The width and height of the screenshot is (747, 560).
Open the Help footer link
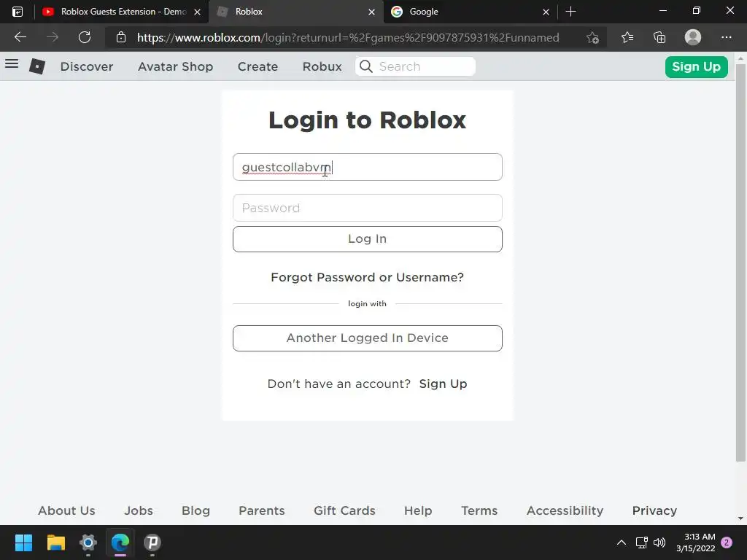tap(418, 510)
